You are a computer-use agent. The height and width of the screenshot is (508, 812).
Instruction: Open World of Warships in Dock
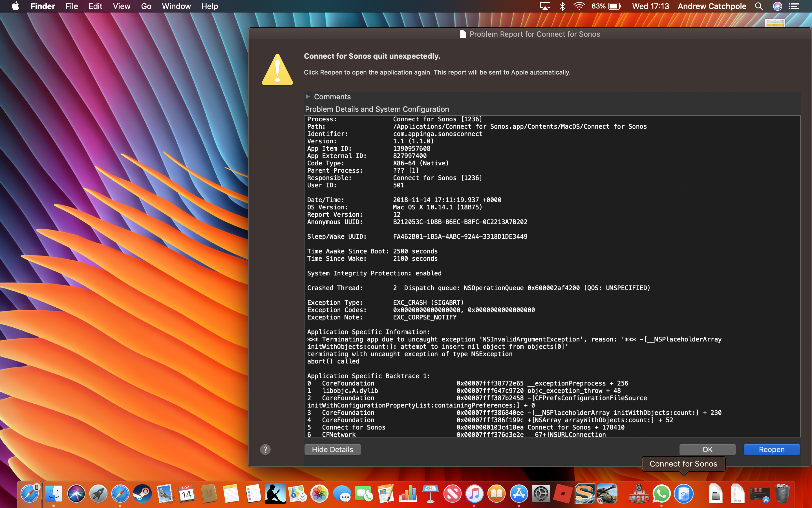pyautogui.click(x=639, y=494)
